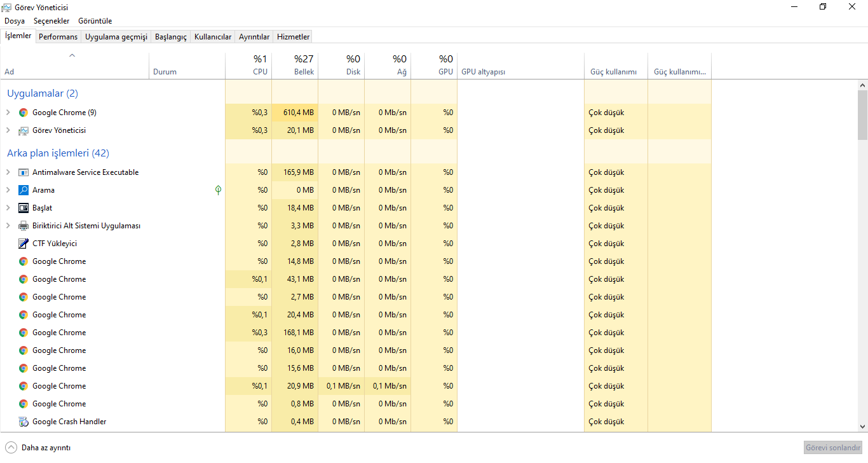Switch to the Başlangıç tab
The image size is (868, 463).
point(171,37)
